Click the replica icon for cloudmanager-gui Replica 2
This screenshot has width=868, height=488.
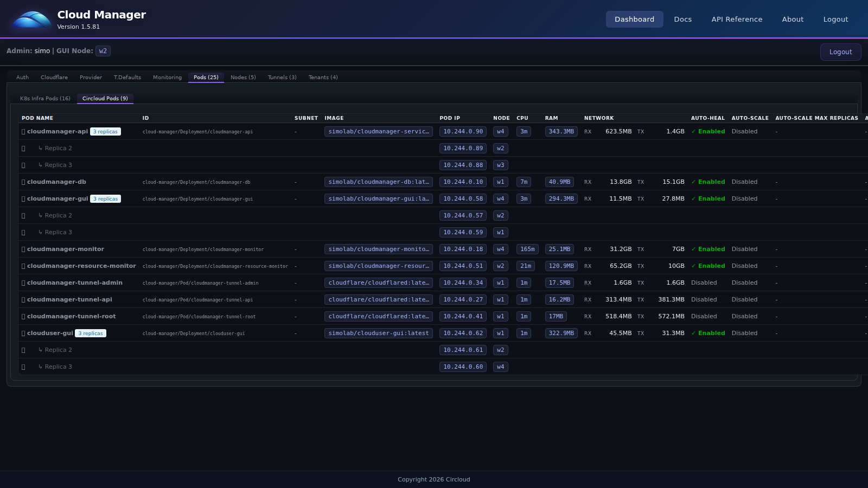[x=23, y=215]
